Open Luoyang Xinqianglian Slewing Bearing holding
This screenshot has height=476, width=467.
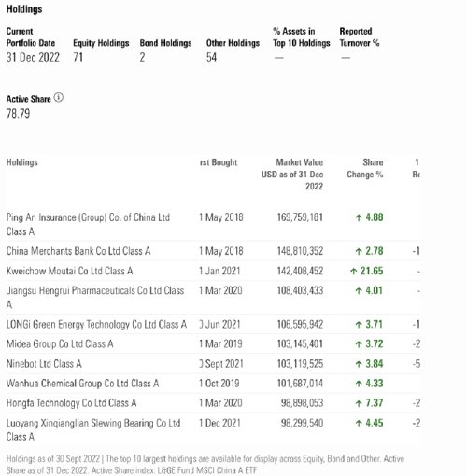click(x=93, y=429)
